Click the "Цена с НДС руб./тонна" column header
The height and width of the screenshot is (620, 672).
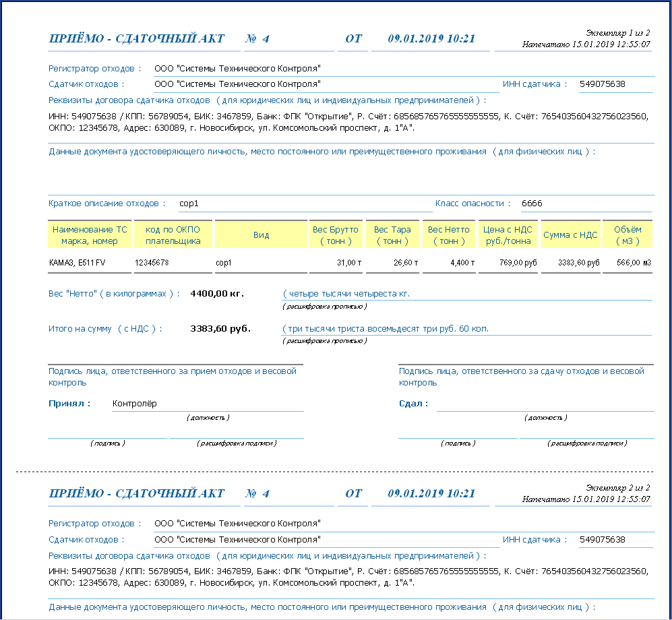pos(508,235)
